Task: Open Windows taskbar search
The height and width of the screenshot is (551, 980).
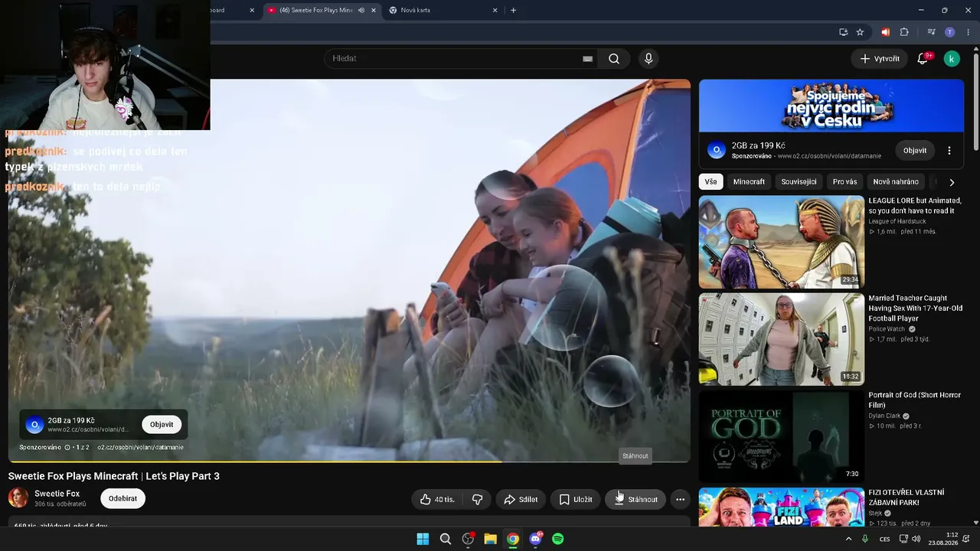Action: pyautogui.click(x=446, y=539)
